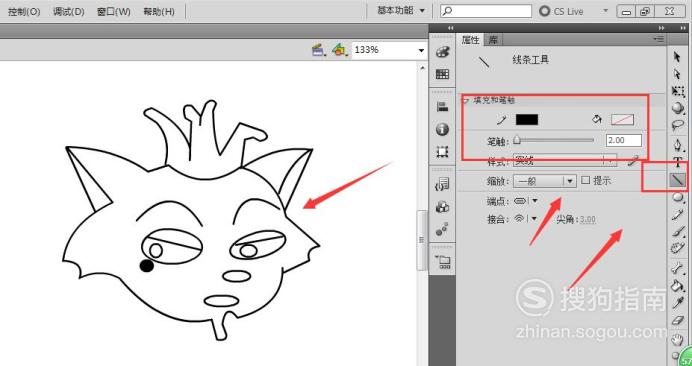
Task: Click the stroke width 2.00 field
Action: (x=624, y=140)
